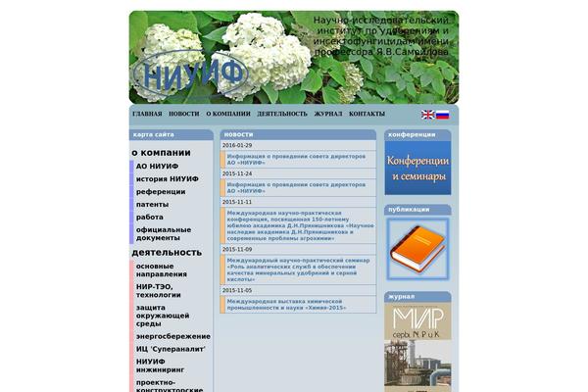Open НИУИФ инжиниринг sidebar link
Image resolution: width=588 pixels, height=392 pixels.
160,366
